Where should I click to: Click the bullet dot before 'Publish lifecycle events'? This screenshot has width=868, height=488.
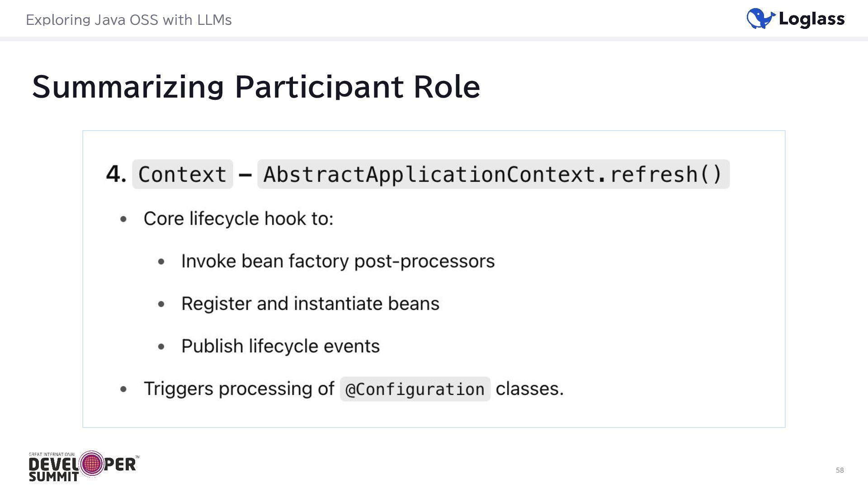[x=161, y=347]
